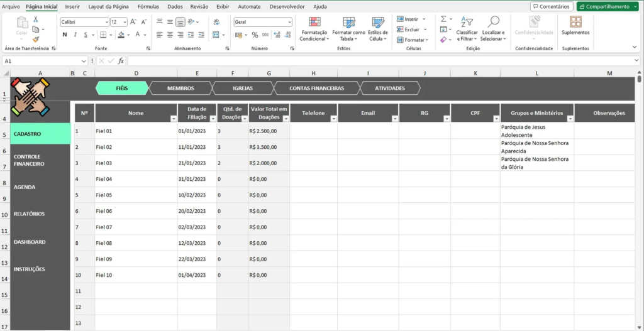The height and width of the screenshot is (331, 644).
Task: Open filter dropdown on Nome column
Action: (174, 118)
